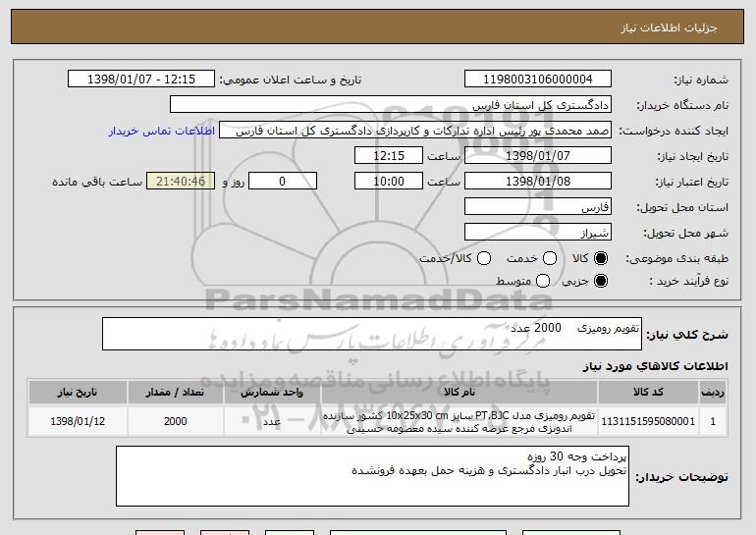
Task: Click the واحد شمارش column header
Action: (x=272, y=393)
